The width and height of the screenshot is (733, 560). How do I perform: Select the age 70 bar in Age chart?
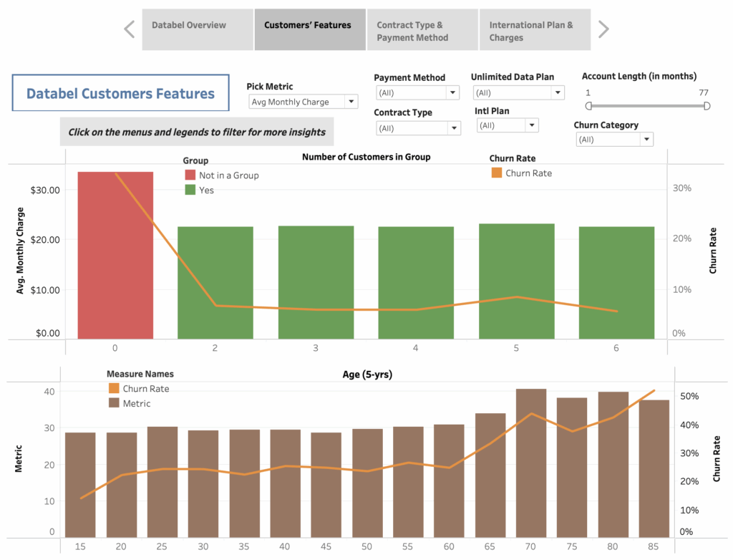[531, 465]
